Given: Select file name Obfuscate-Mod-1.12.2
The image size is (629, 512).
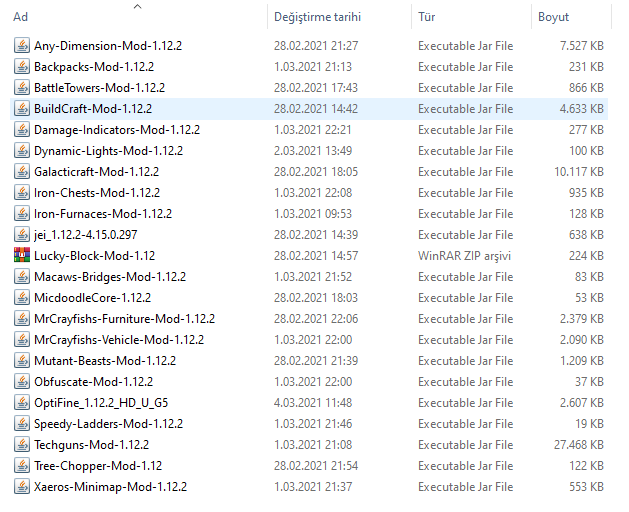Looking at the screenshot, I should [x=93, y=382].
